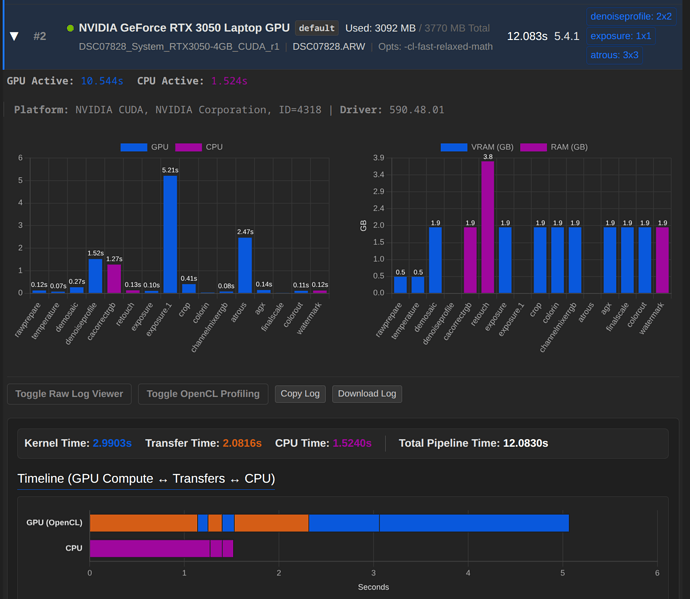Screen dimensions: 690x599
Task: Click the Timeline (GPU Compute ↔ Transfers ↔ CPU) heading
Action: point(146,479)
